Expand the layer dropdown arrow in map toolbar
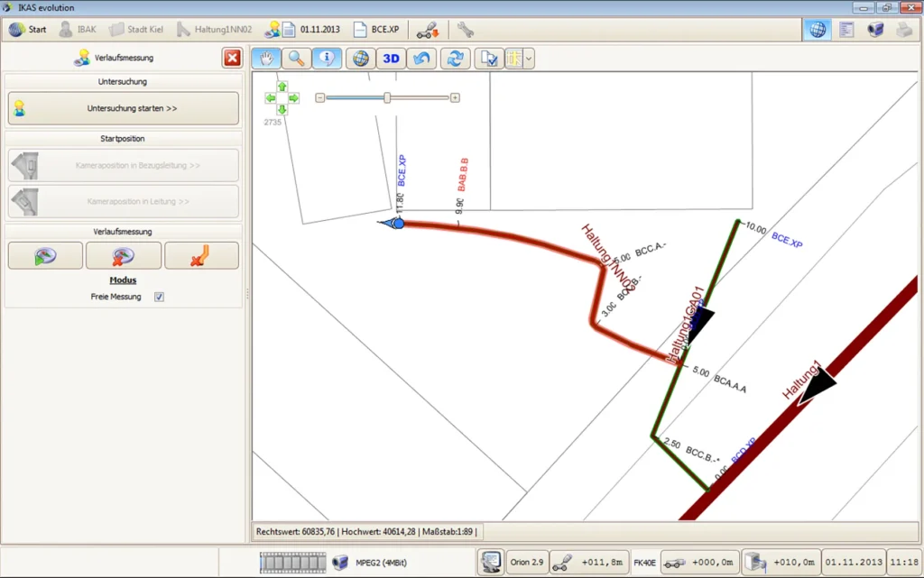 tap(529, 59)
